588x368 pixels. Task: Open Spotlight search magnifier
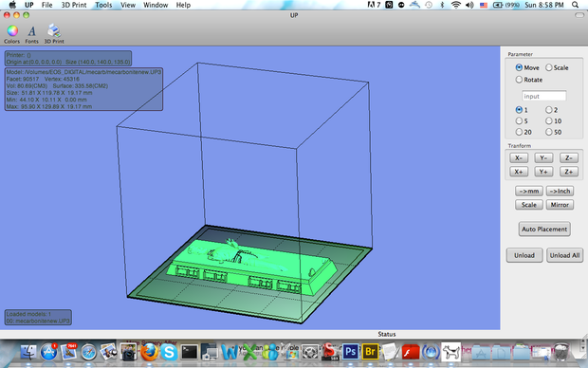[x=575, y=5]
